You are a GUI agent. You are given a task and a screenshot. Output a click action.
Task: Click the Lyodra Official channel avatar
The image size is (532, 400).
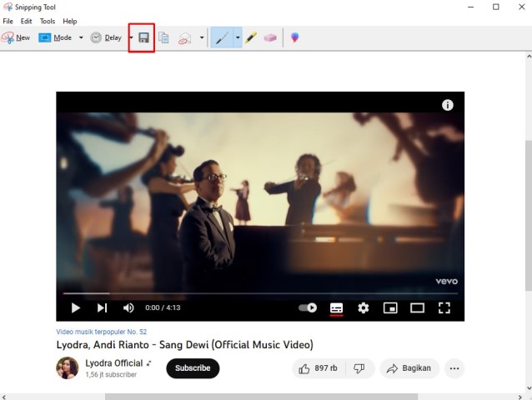pos(68,367)
